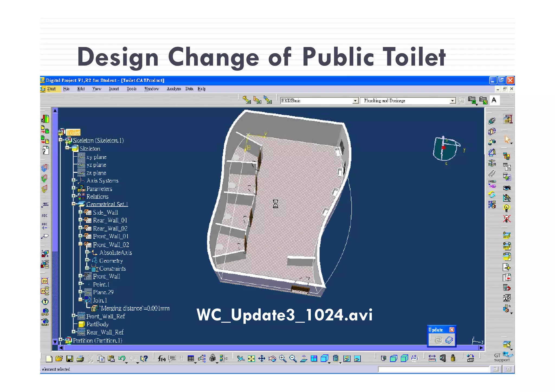Open the Formula f(x) tool
This screenshot has height=392, width=555.
tap(162, 359)
